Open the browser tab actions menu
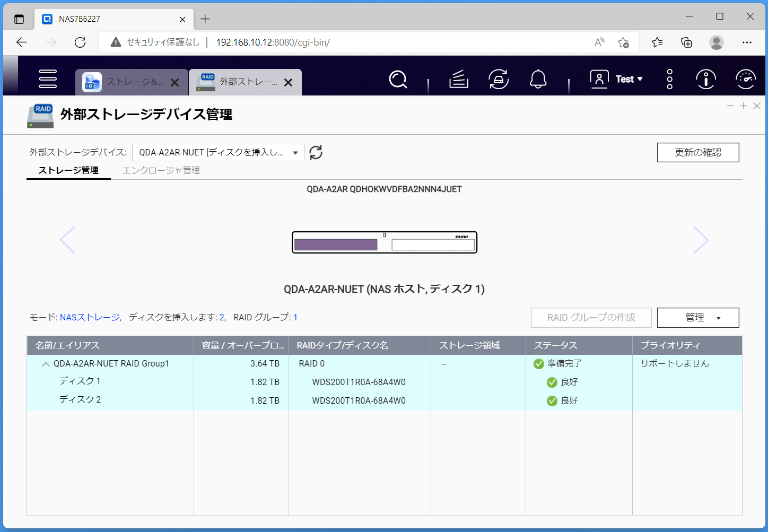 point(19,19)
